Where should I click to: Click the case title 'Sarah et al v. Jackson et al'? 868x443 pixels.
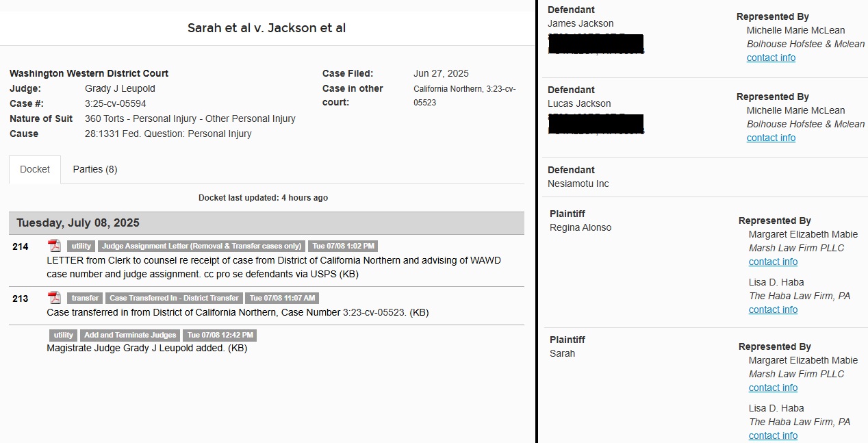[x=267, y=28]
